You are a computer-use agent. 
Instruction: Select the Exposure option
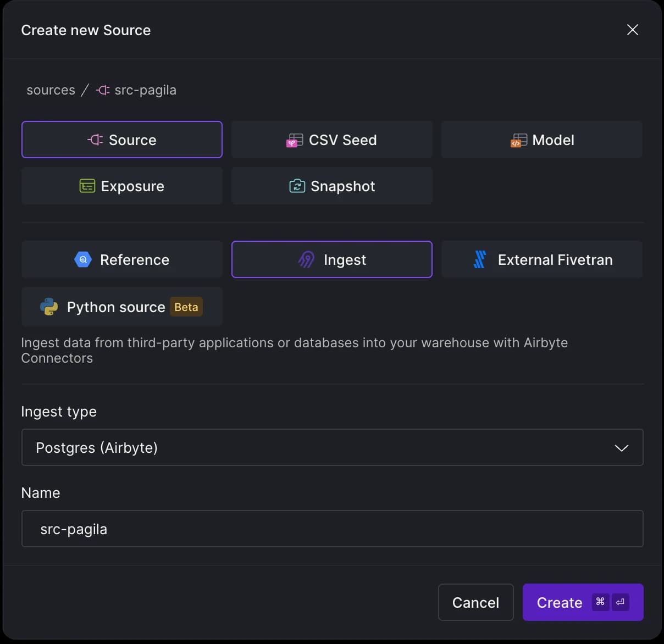click(x=121, y=186)
